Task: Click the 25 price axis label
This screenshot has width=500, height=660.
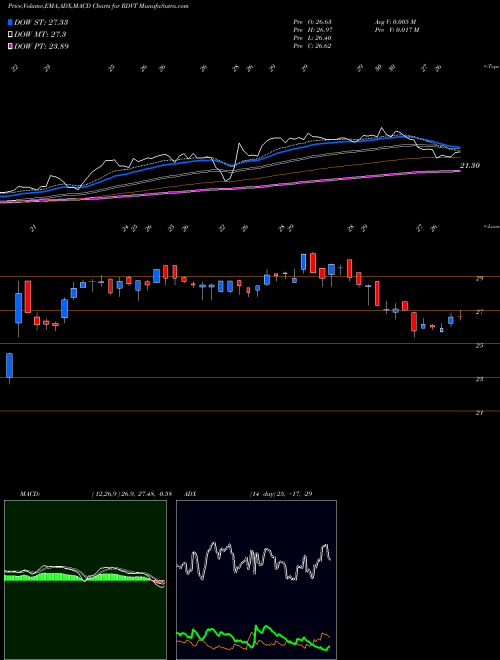Action: click(x=479, y=346)
